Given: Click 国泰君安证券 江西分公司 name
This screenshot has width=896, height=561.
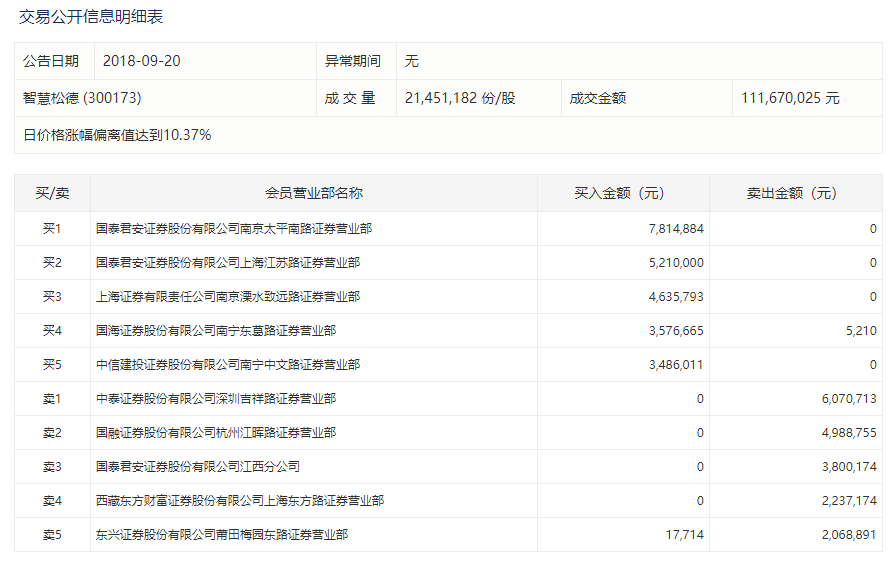Looking at the screenshot, I should pyautogui.click(x=197, y=467).
